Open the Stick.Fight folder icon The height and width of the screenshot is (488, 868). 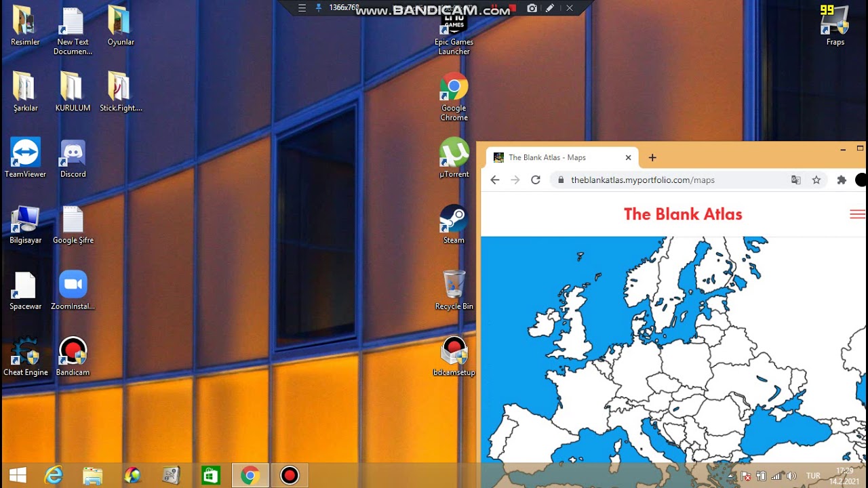(120, 91)
